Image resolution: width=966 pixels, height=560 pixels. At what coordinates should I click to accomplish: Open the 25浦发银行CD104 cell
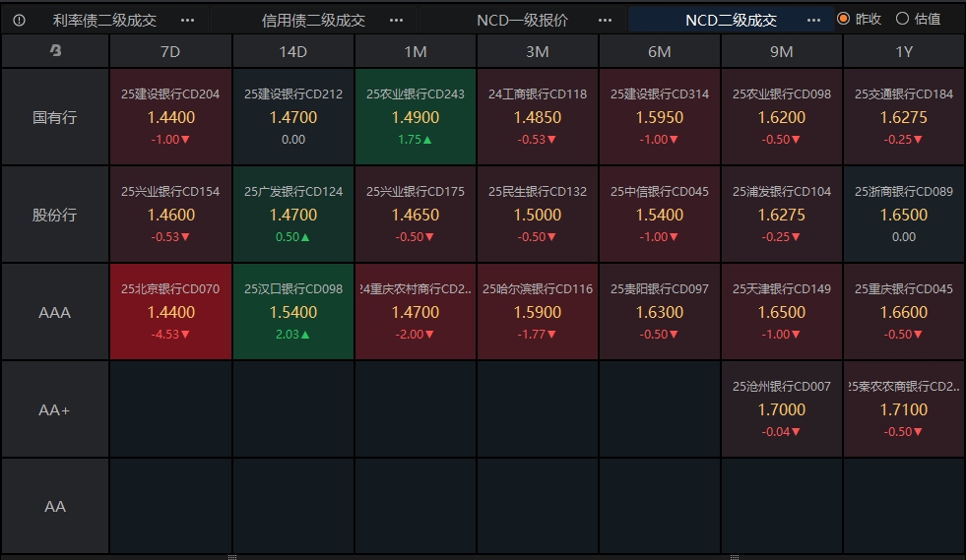781,215
